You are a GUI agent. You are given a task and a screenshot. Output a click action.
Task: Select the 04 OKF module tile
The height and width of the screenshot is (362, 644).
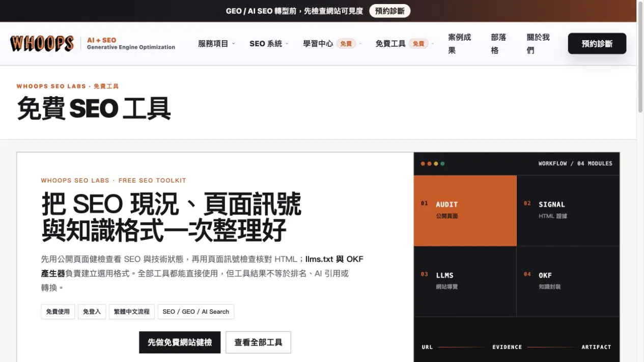coord(568,281)
